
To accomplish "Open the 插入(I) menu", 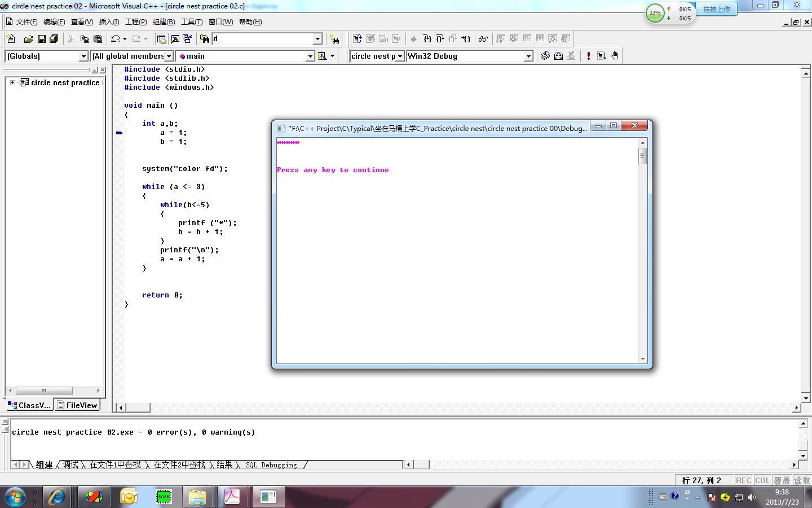I will tap(109, 22).
